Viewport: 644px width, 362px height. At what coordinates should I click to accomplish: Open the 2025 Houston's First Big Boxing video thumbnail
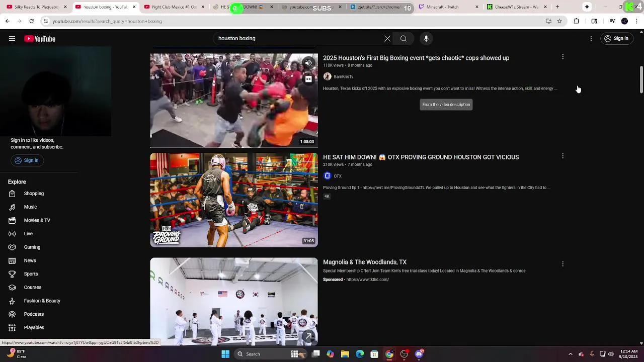pos(234,100)
